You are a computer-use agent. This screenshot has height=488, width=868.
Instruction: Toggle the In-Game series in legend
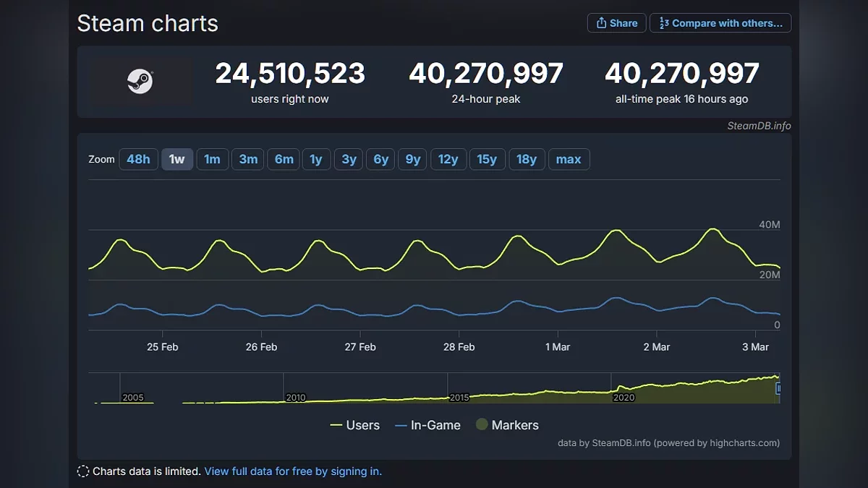tap(427, 425)
